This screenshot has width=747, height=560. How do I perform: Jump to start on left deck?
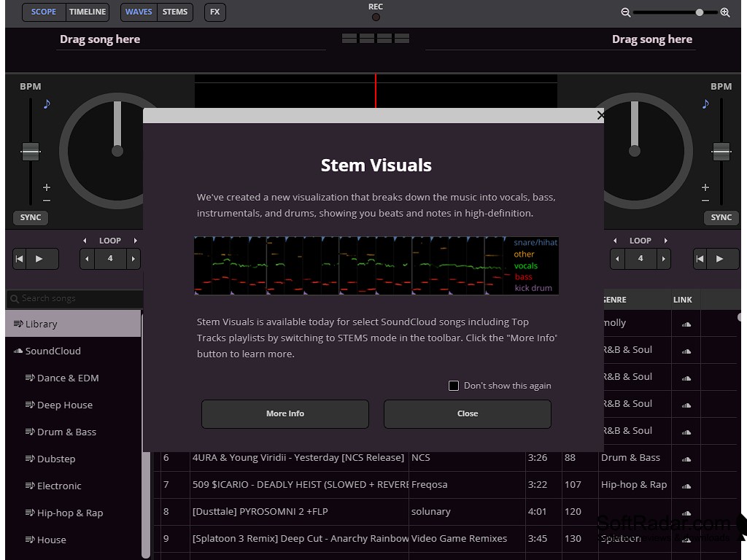[20, 259]
